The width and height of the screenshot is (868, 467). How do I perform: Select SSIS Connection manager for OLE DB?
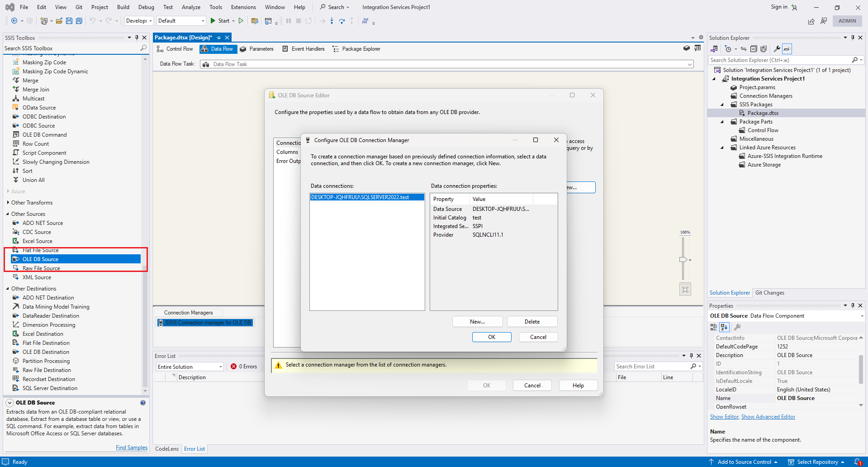tap(204, 323)
